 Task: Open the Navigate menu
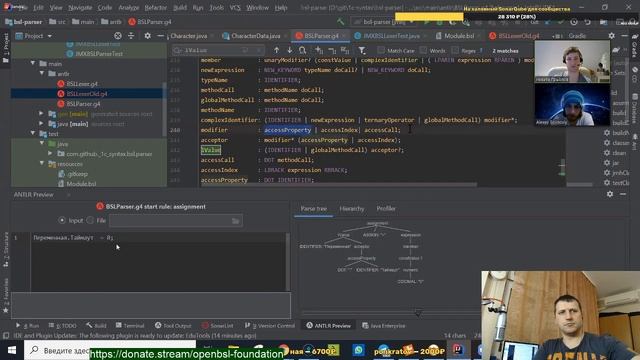80,7
